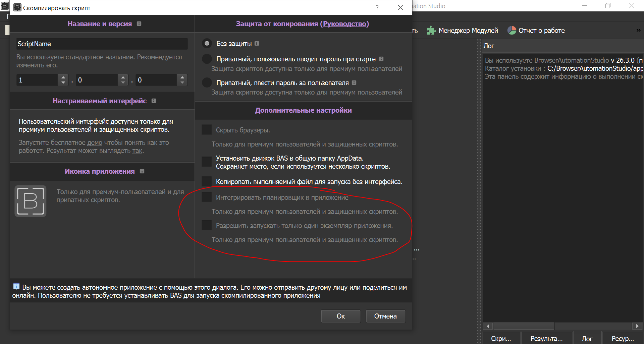
Task: Switch to the Лог tab
Action: (x=587, y=338)
